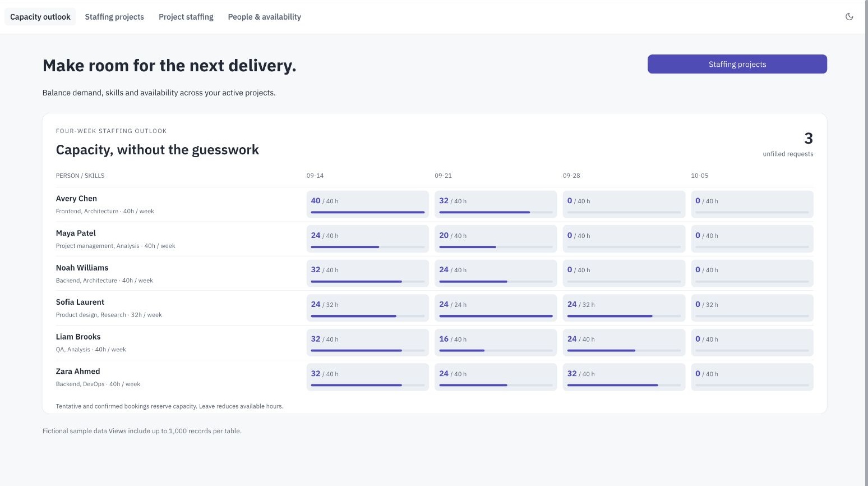Click Zara Ahmed's 09-21 24 / 40 h cell
This screenshot has height=486, width=868.
[x=496, y=377]
